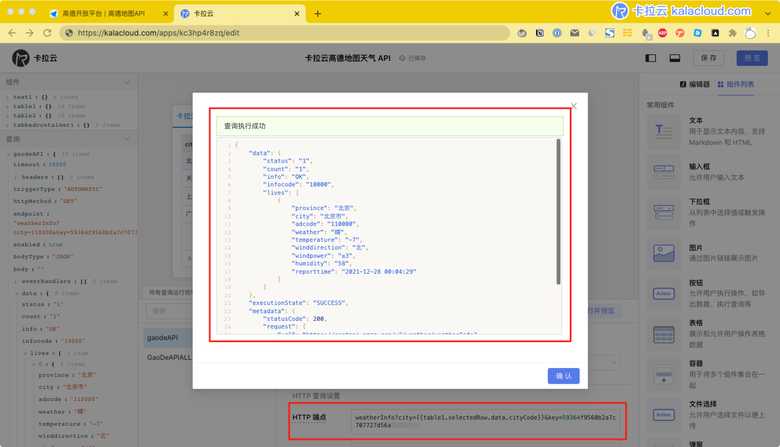Image resolution: width=780 pixels, height=447 pixels.
Task: Collapse the data node under gaodeAPI
Action: pyautogui.click(x=16, y=293)
